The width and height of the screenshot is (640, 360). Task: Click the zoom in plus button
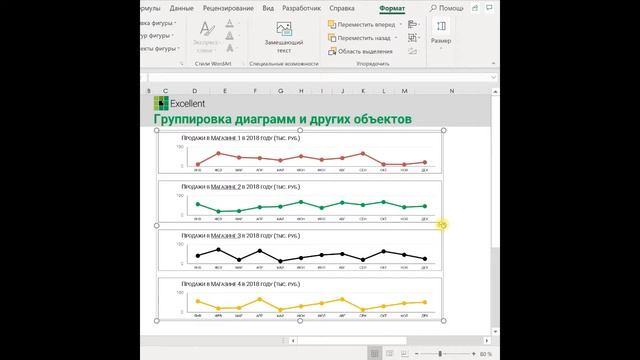click(x=473, y=354)
